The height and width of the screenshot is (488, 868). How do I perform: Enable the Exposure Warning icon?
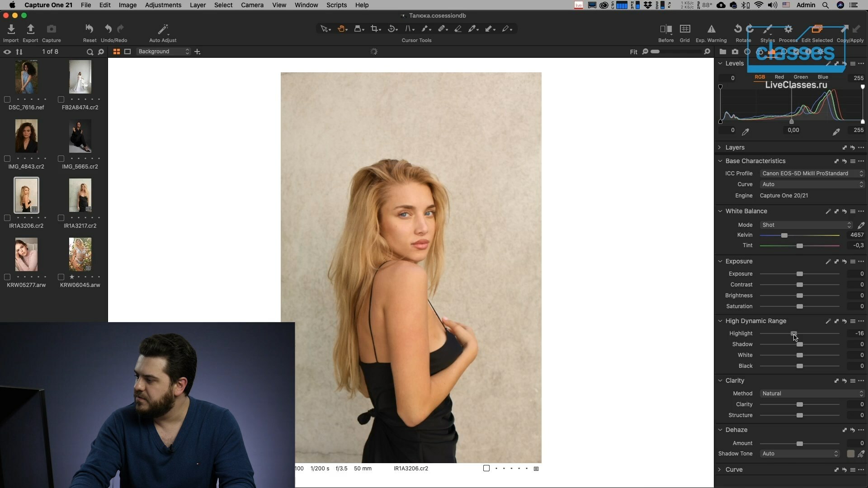click(711, 29)
